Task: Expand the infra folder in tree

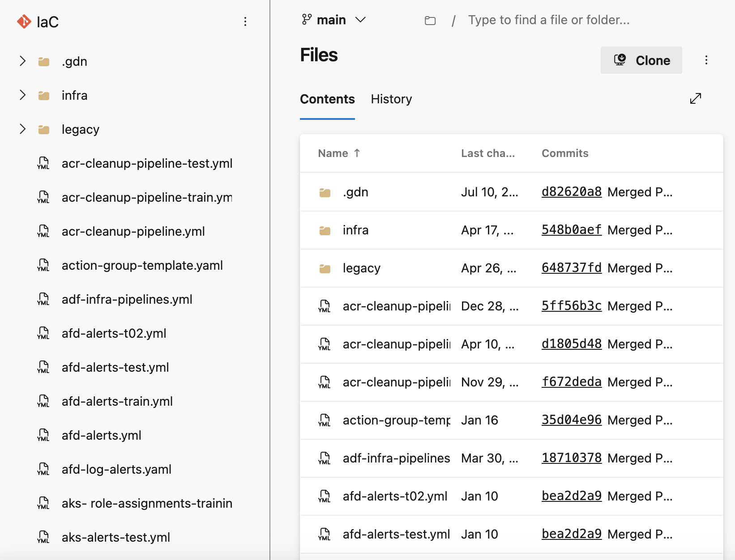Action: tap(22, 95)
